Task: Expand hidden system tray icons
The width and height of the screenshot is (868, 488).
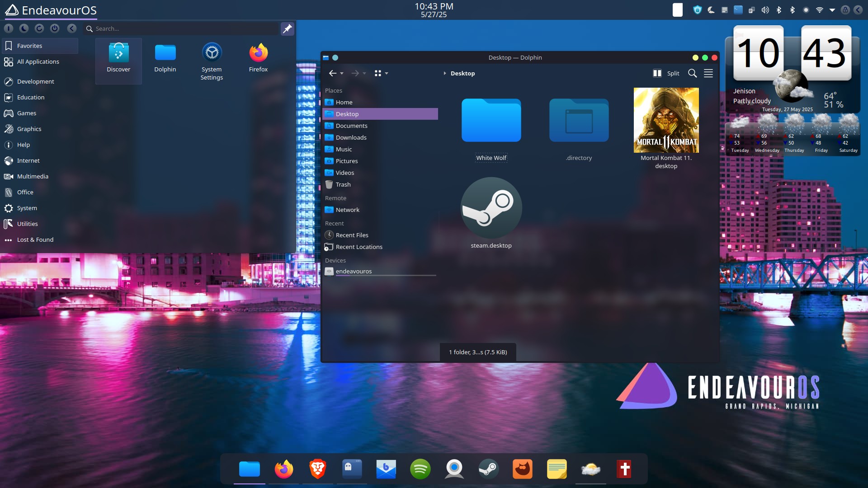Action: pos(832,10)
